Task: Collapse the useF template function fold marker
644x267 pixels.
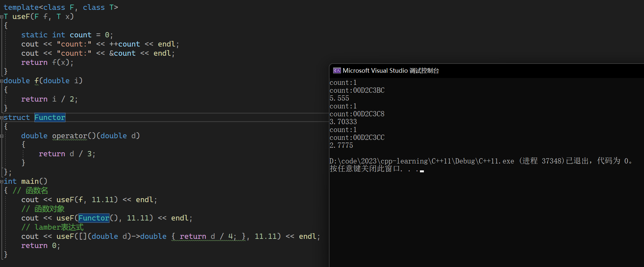Action: pyautogui.click(x=2, y=17)
